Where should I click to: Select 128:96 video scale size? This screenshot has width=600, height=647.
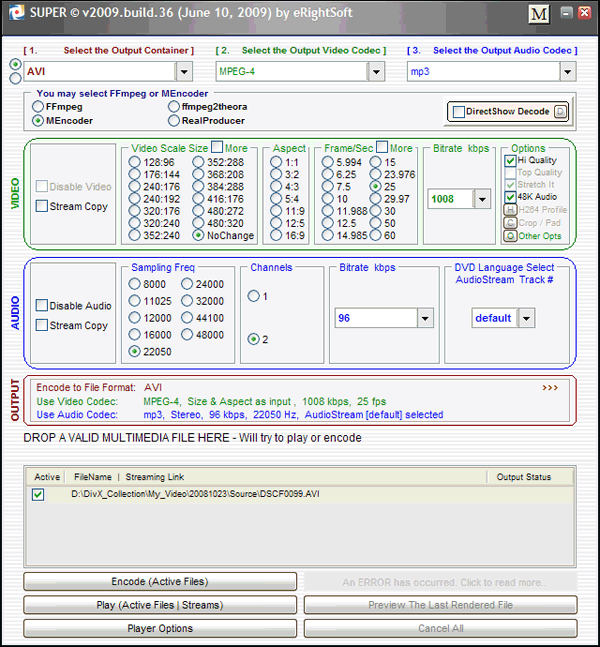(x=134, y=162)
